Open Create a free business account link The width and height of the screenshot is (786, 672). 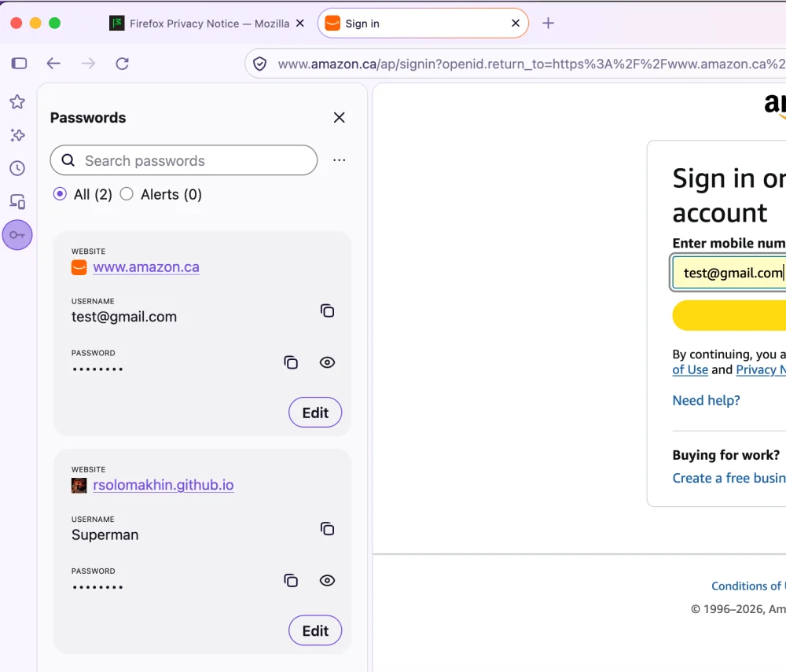point(729,478)
